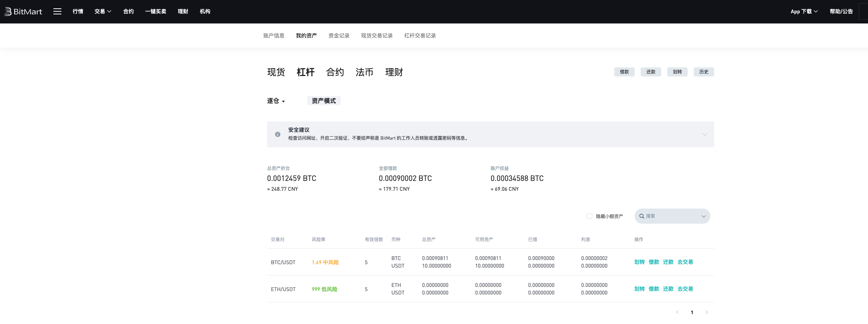Go to next page arrow

click(707, 312)
